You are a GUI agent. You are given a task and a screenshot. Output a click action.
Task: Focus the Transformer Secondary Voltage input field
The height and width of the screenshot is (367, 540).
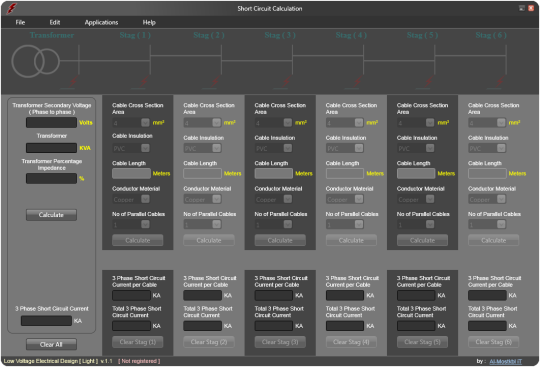click(51, 123)
